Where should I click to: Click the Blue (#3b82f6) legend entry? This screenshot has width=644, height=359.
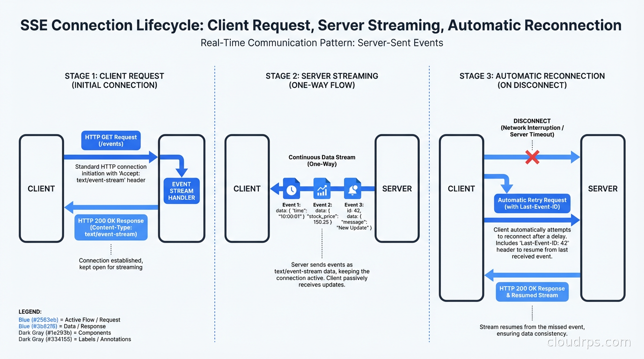tap(37, 326)
